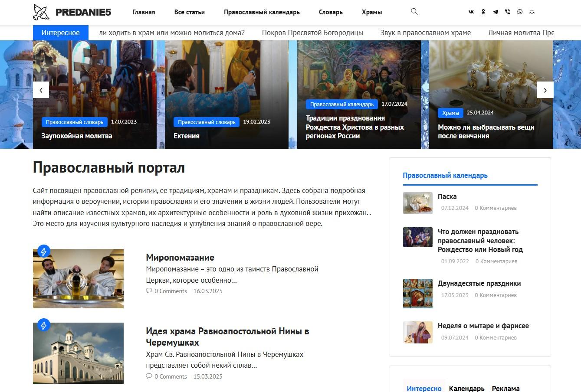This screenshot has height=392, width=581.
Task: Click the Viber phone icon
Action: 508,12
